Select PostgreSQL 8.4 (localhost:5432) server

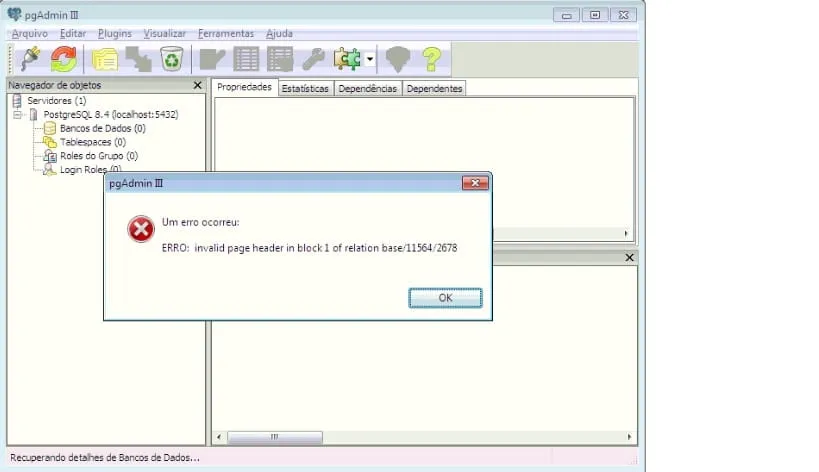pos(111,114)
